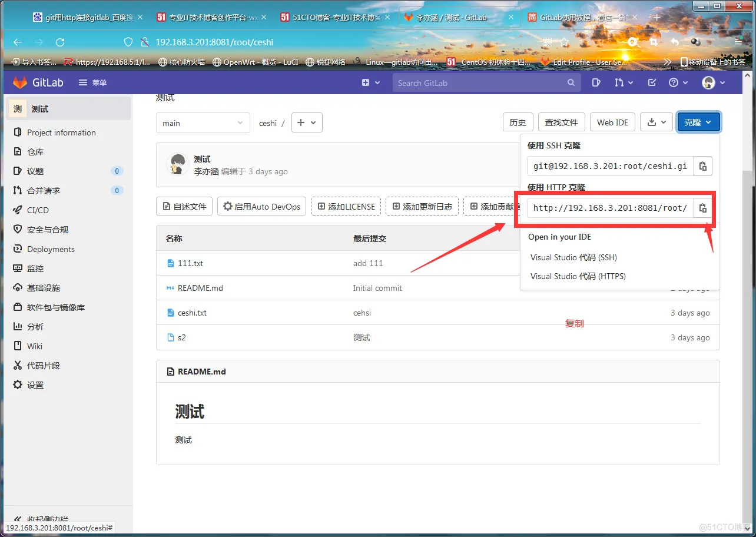This screenshot has width=756, height=537.
Task: Choose Visual Studio 代码 (SSH)
Action: (x=573, y=257)
